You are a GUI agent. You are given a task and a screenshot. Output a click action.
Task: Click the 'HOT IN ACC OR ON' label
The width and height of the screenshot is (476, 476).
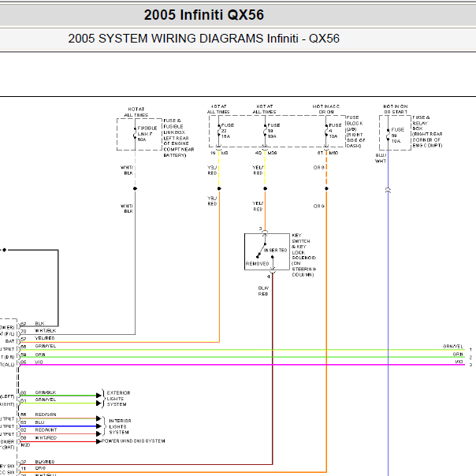point(326,110)
